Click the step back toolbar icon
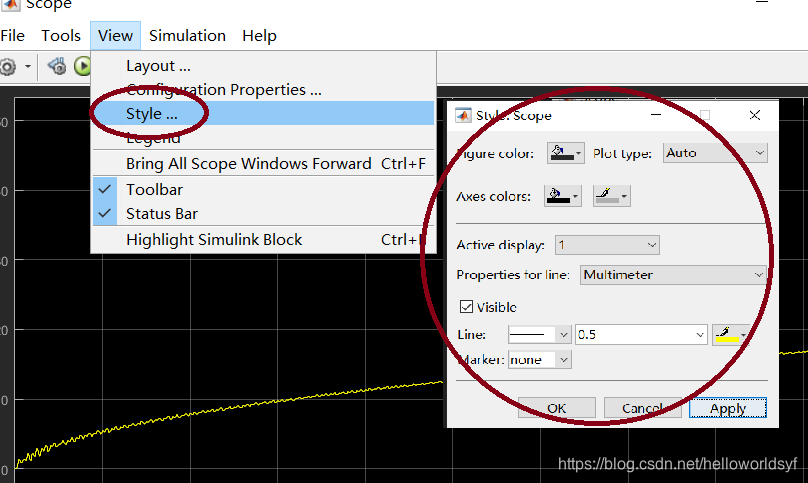808x483 pixels. (57, 66)
